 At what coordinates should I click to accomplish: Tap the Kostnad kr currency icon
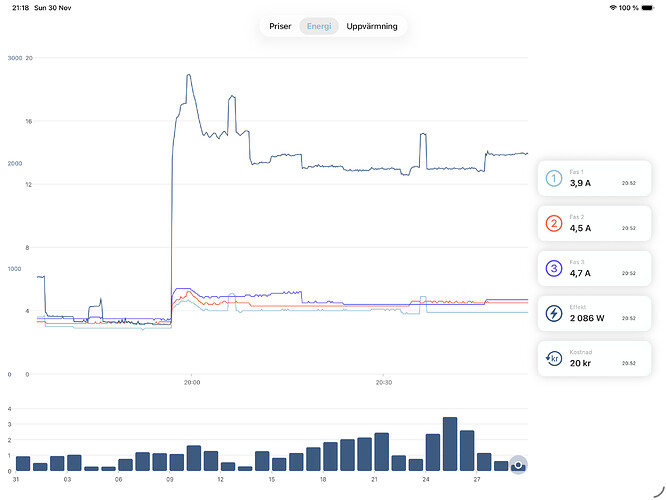[553, 358]
